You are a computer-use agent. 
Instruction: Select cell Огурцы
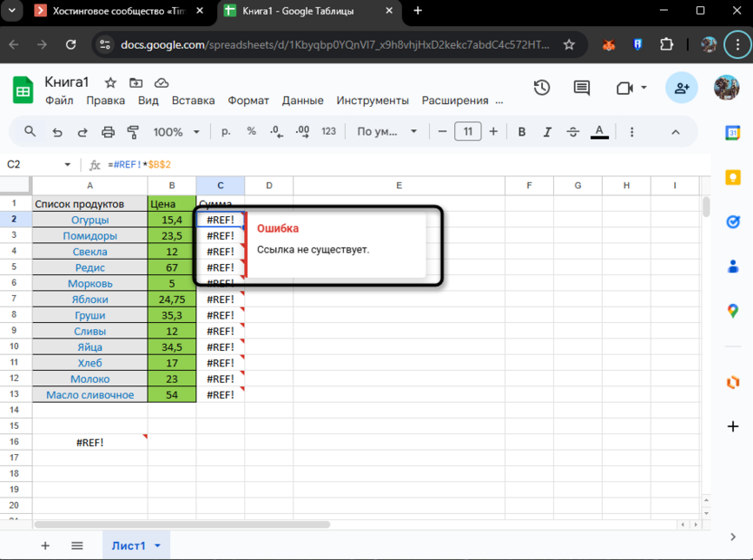tap(90, 220)
